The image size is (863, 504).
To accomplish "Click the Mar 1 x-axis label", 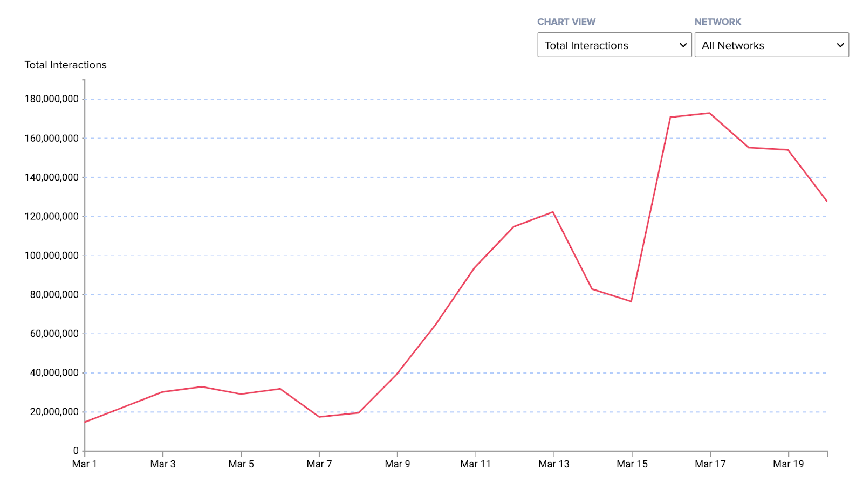I will point(85,464).
